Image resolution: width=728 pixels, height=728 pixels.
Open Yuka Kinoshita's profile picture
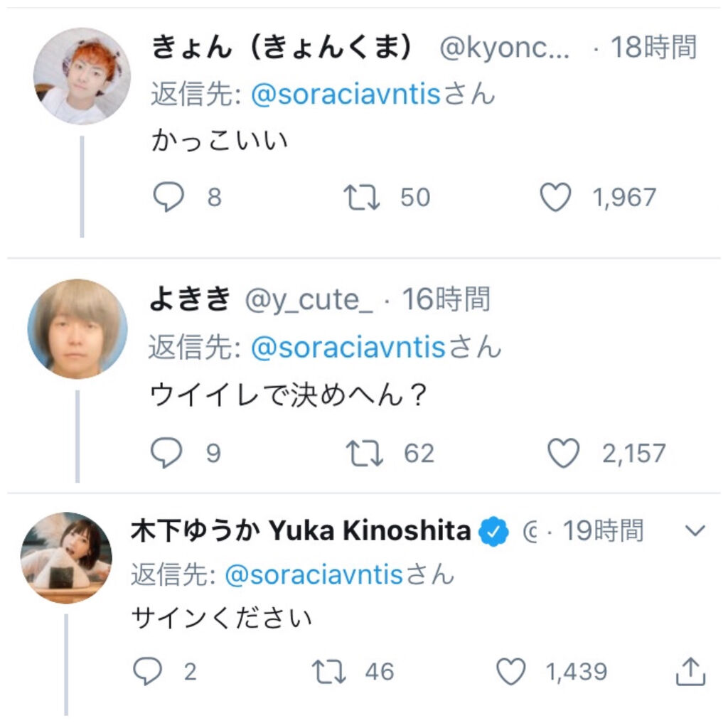67,557
